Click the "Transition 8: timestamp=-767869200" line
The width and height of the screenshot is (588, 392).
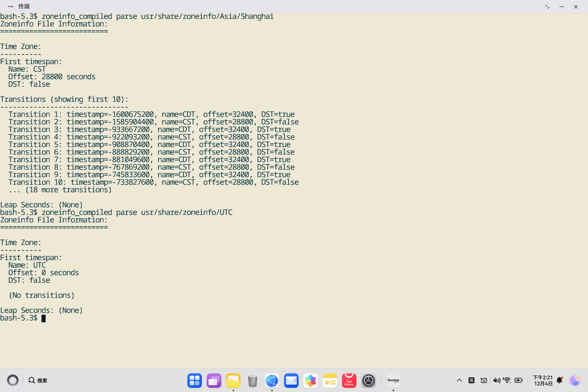coord(152,167)
